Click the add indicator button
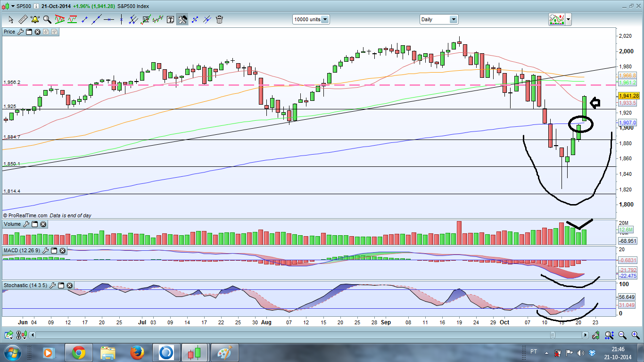644x362 pixels. pos(556,19)
